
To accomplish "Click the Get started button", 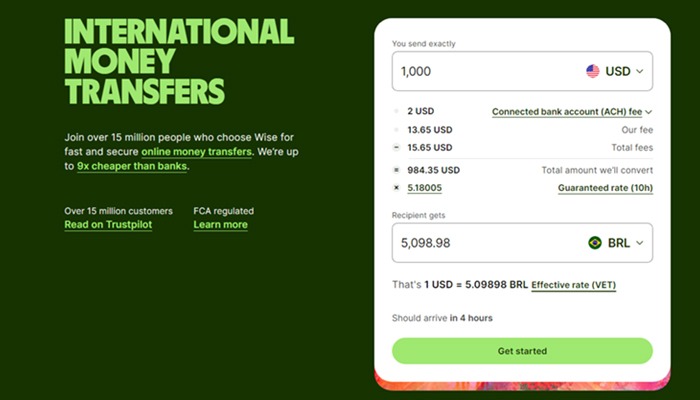I will [522, 351].
